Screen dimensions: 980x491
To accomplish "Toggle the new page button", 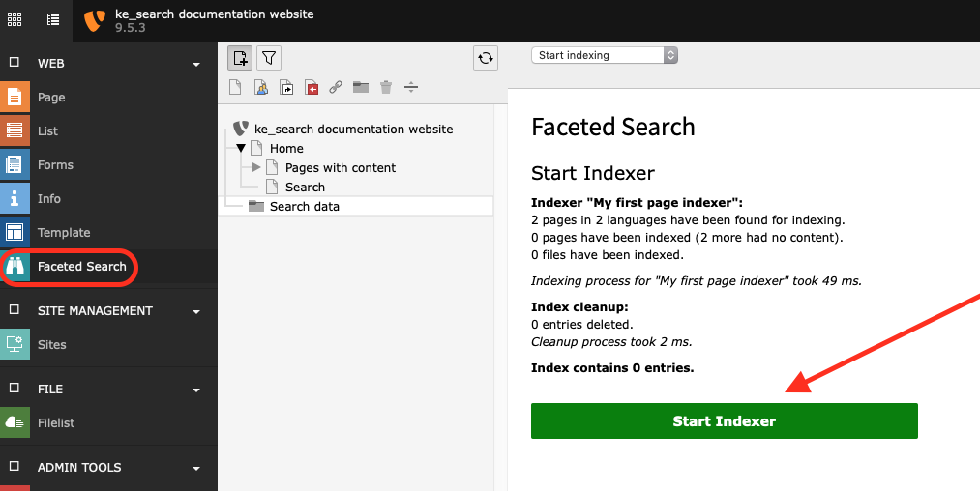I will (240, 58).
